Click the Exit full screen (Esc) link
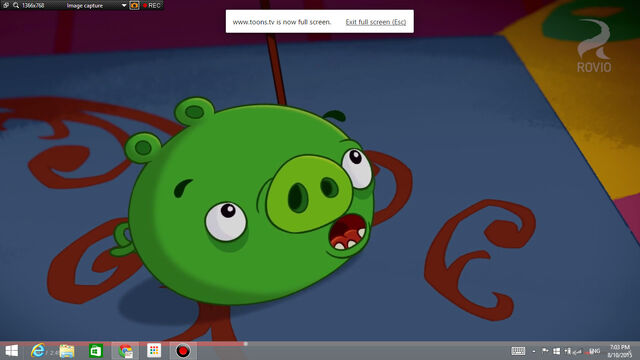Viewport: 640px width, 360px height. 376,22
